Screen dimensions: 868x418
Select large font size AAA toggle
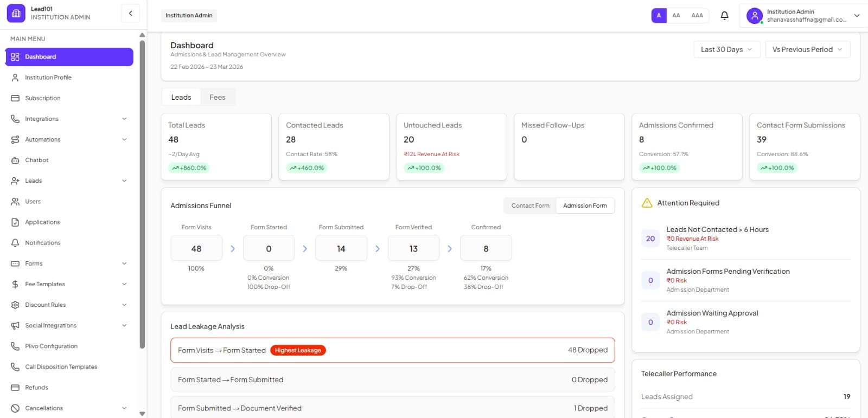pyautogui.click(x=697, y=15)
